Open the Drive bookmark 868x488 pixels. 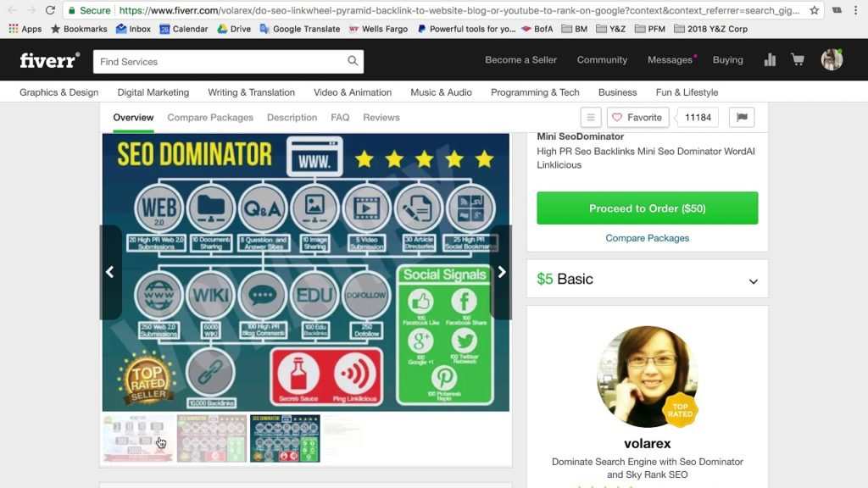click(x=234, y=29)
